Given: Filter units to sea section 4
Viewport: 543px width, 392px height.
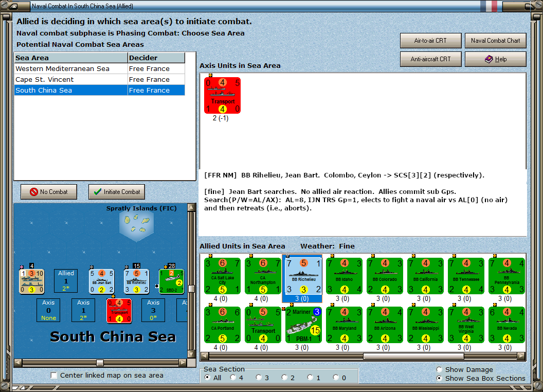Looking at the screenshot, I should tap(233, 378).
